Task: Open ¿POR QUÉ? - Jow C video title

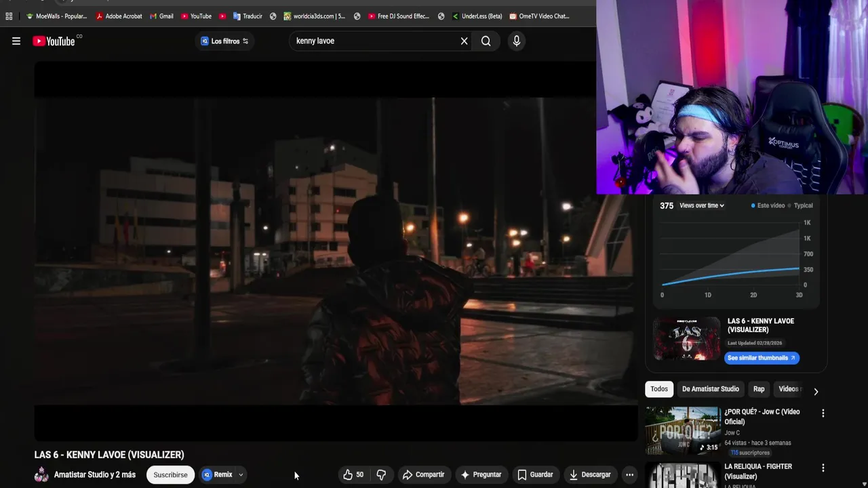Action: click(x=762, y=417)
